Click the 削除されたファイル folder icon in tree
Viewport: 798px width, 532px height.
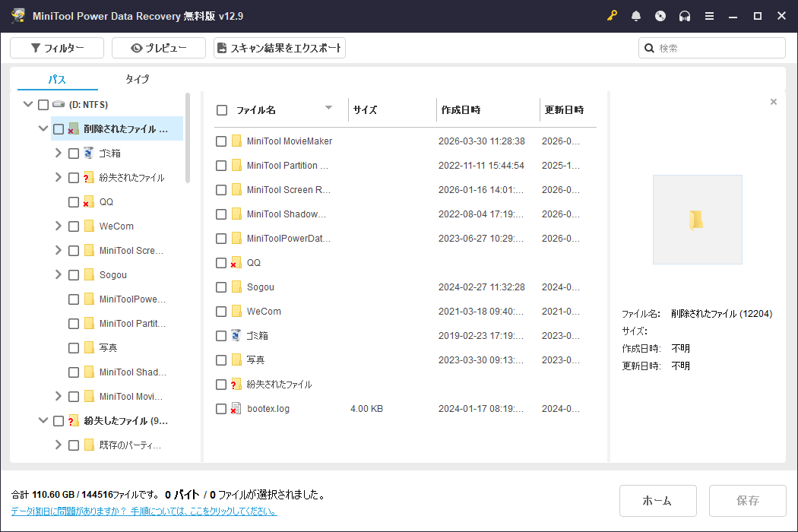[73, 128]
